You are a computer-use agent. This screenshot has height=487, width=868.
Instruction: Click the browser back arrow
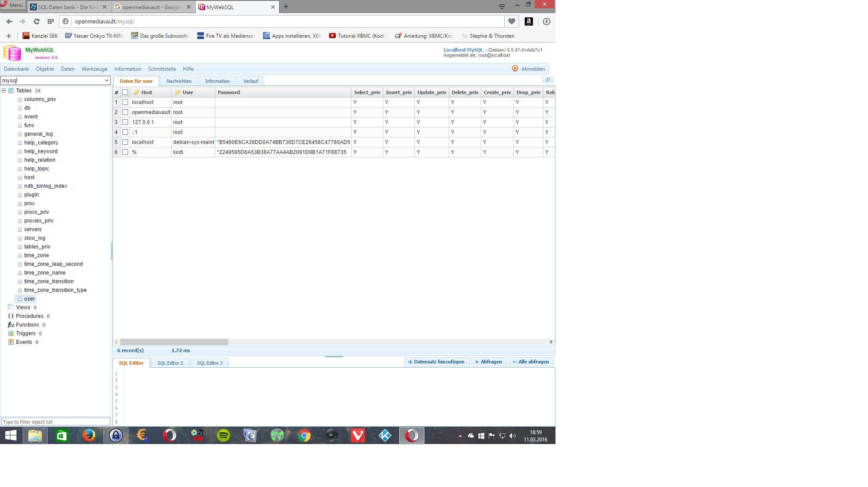9,21
